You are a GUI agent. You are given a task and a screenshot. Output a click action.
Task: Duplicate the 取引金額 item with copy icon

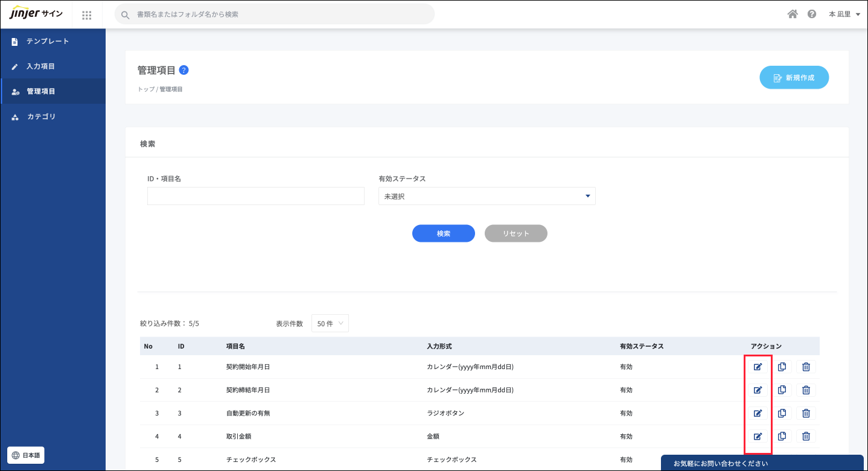click(782, 436)
